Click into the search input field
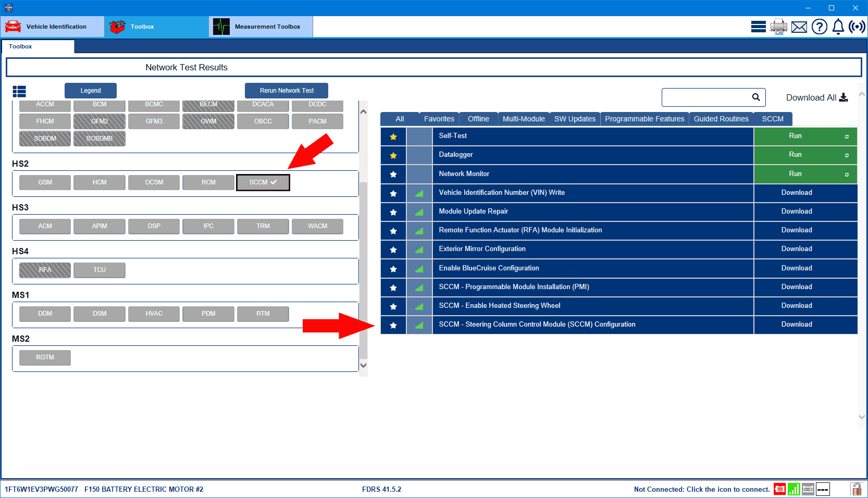This screenshot has width=868, height=498. (706, 97)
